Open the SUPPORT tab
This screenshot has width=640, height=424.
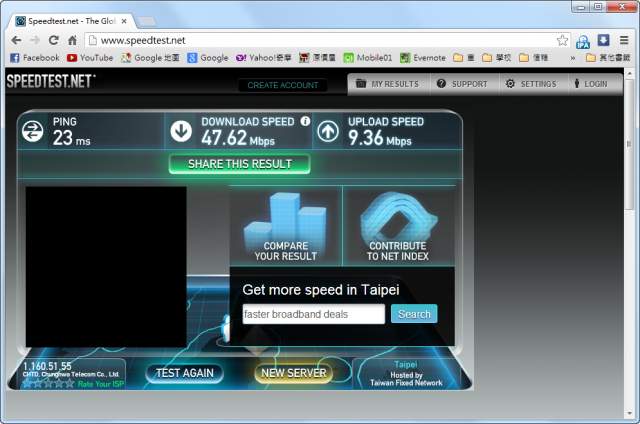[462, 84]
